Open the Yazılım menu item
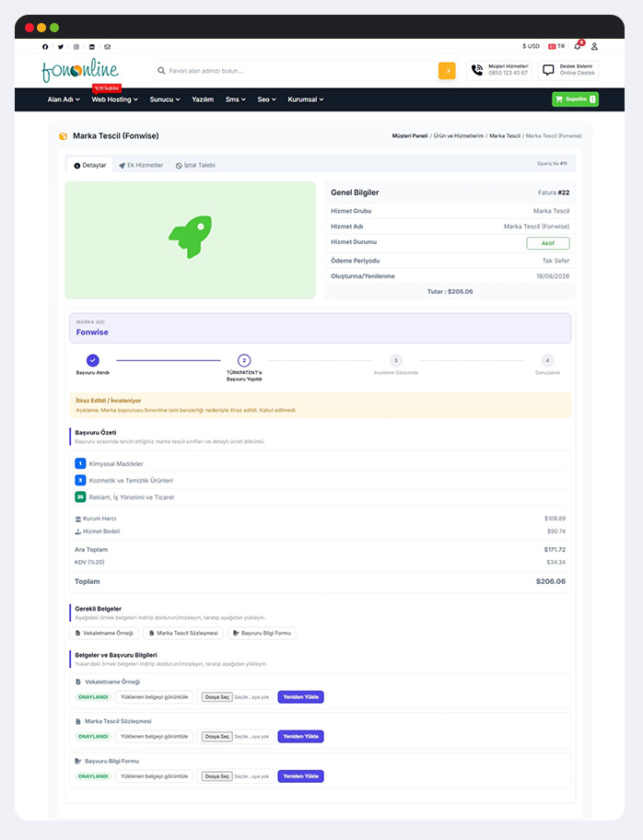 (x=203, y=99)
